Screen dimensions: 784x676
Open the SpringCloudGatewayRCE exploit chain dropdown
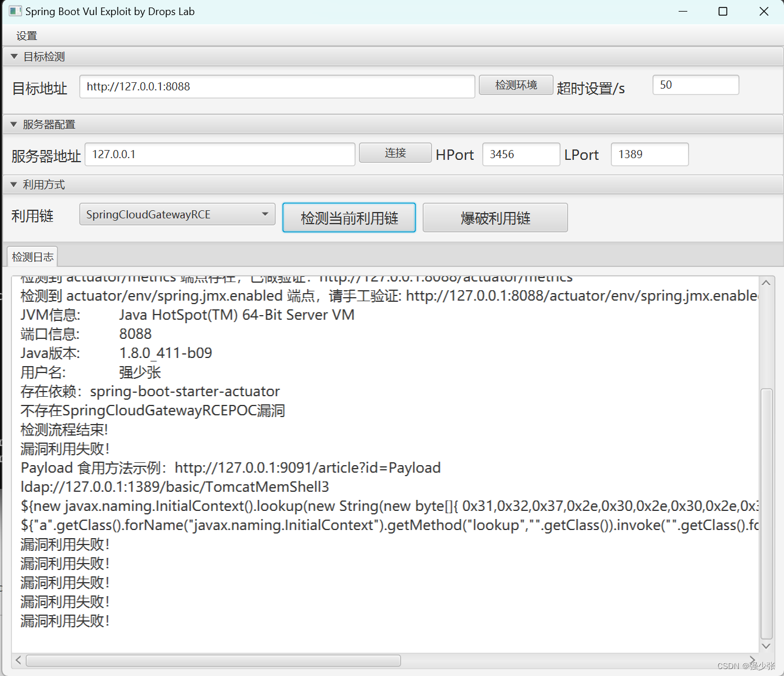point(177,214)
